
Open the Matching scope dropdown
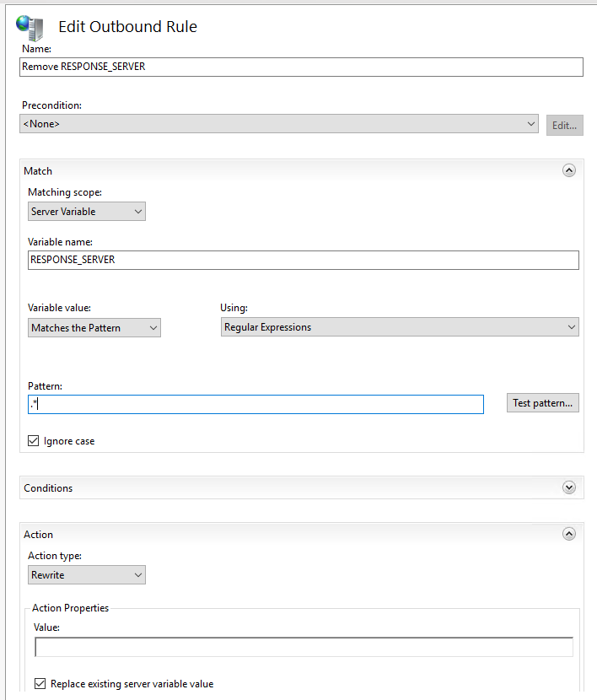(x=87, y=211)
